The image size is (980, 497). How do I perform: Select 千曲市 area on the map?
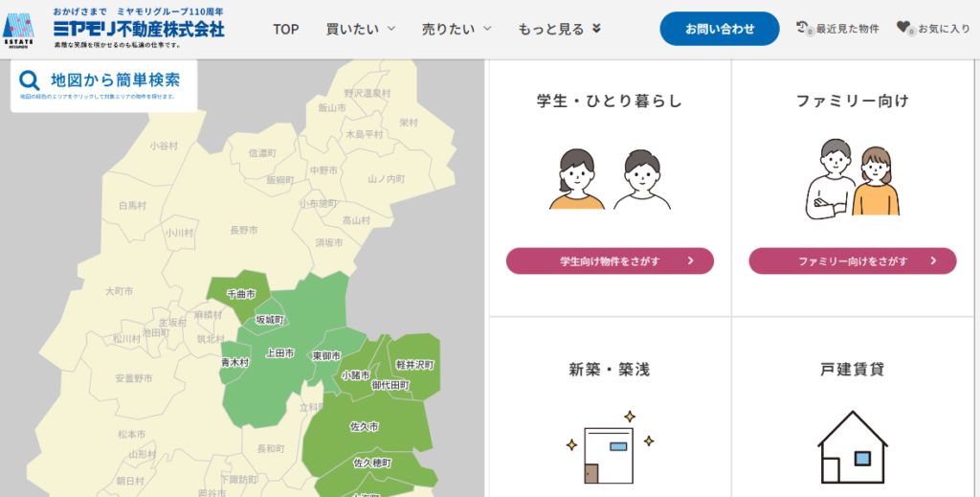(x=240, y=294)
